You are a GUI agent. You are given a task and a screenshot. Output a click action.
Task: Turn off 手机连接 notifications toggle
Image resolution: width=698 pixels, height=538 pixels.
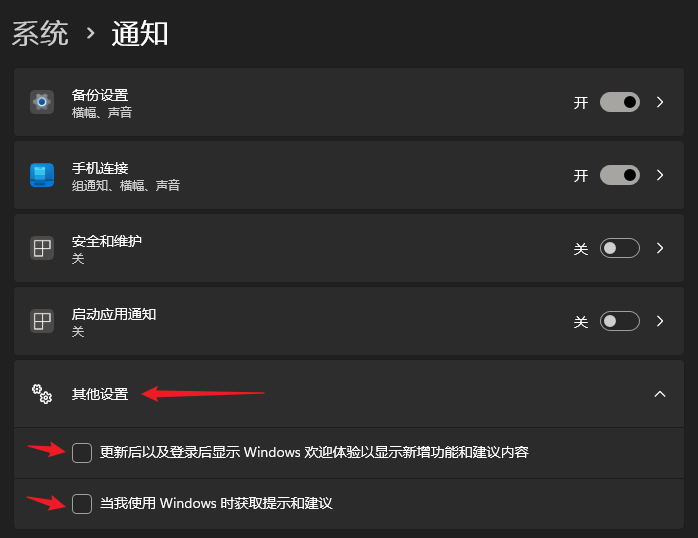[x=620, y=175]
